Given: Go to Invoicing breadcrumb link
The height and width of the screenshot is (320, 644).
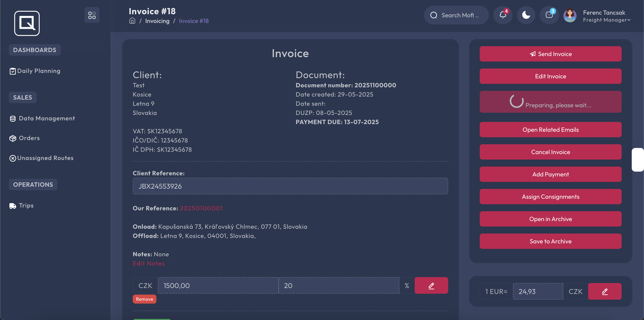Looking at the screenshot, I should tap(157, 21).
